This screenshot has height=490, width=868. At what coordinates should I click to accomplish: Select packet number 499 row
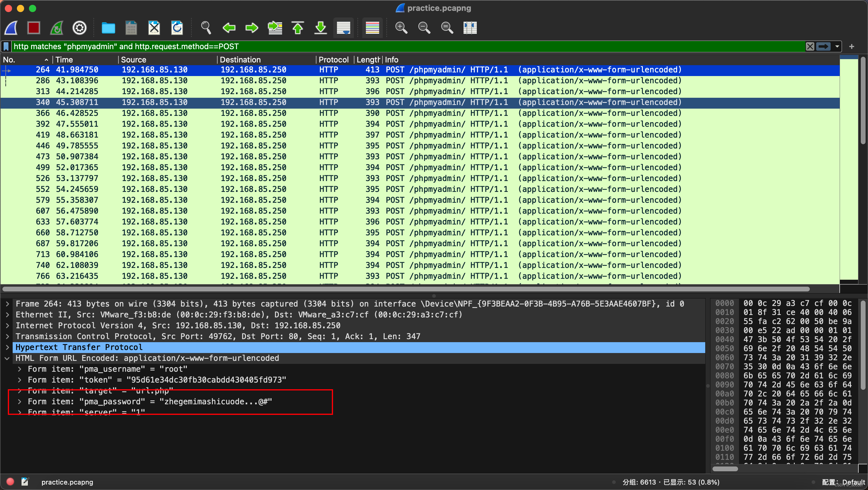236,167
